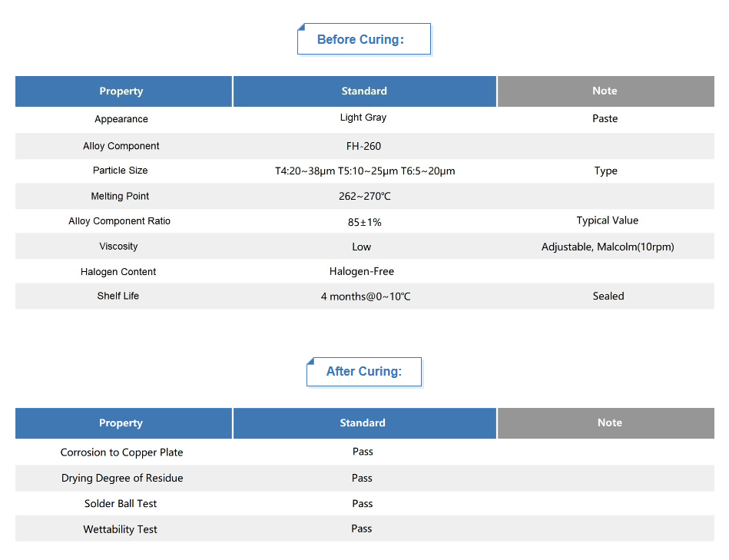Click the '85±1%' value
729x560 pixels.
tap(364, 222)
